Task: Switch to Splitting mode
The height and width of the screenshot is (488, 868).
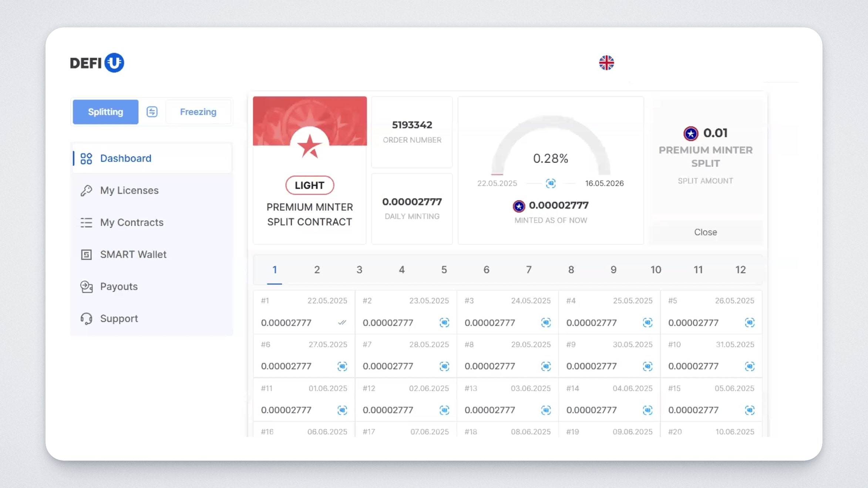Action: tap(105, 112)
